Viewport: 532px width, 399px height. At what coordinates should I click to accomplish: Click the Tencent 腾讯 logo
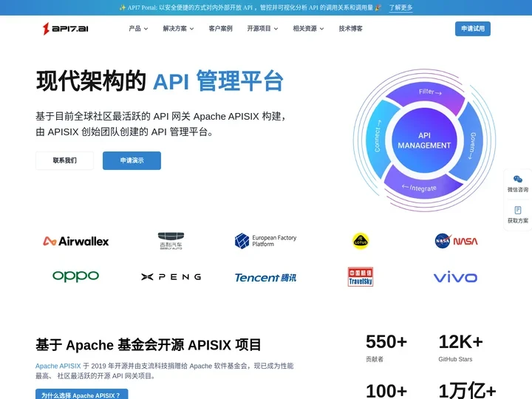coord(265,278)
